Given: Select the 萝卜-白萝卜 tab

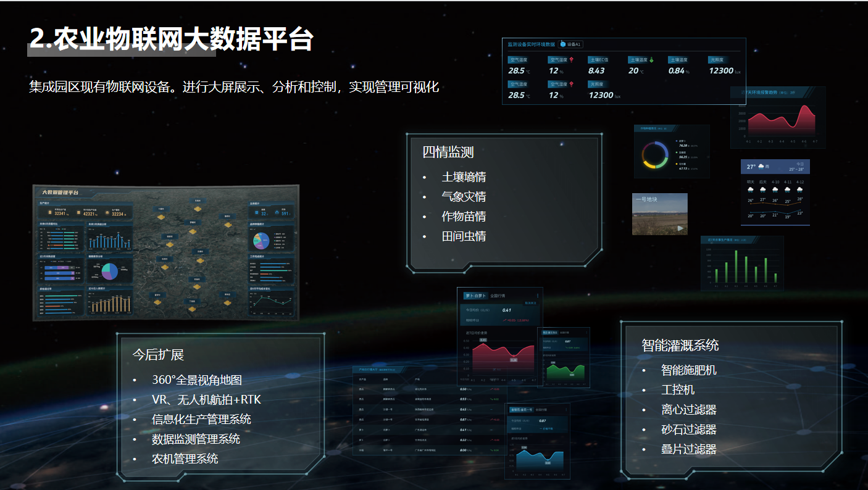Looking at the screenshot, I should point(476,296).
